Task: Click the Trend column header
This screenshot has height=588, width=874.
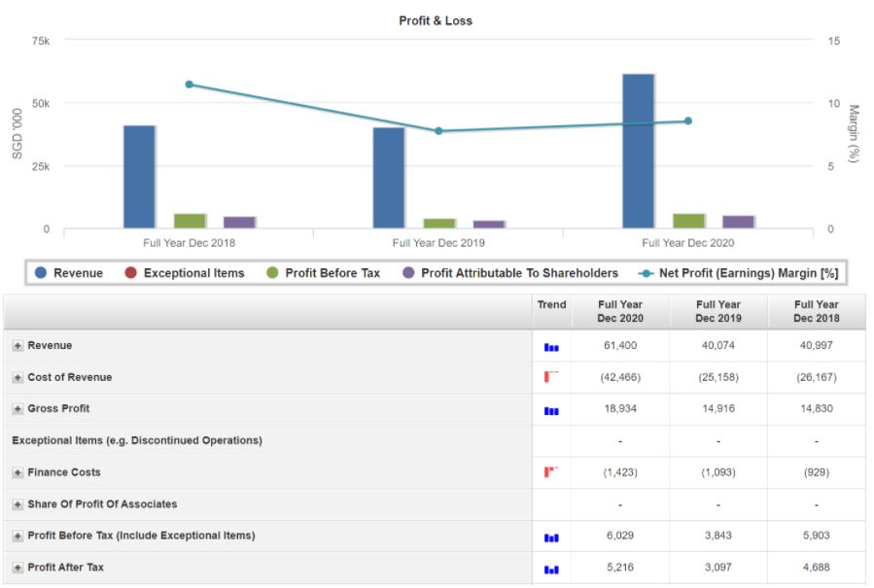Action: (x=551, y=305)
